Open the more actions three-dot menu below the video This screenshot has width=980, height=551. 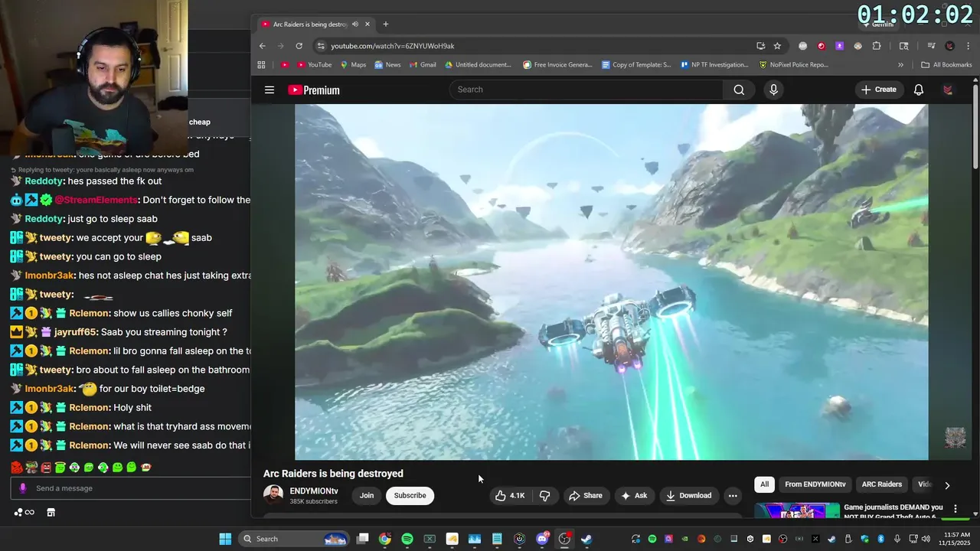click(x=733, y=496)
